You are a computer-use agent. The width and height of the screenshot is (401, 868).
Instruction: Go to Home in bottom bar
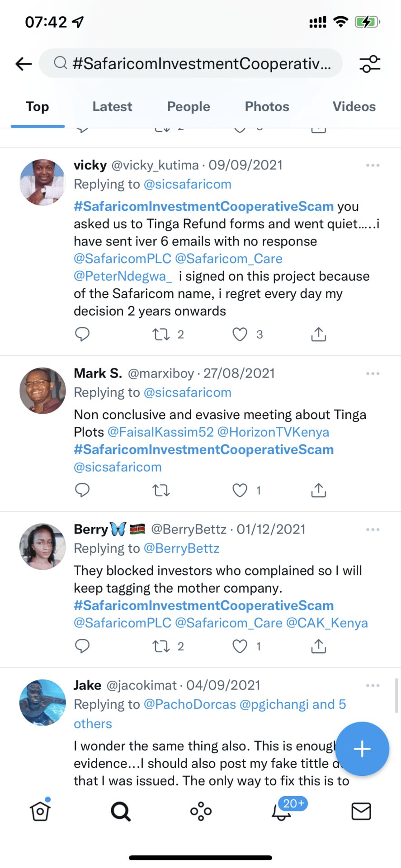pos(40,811)
